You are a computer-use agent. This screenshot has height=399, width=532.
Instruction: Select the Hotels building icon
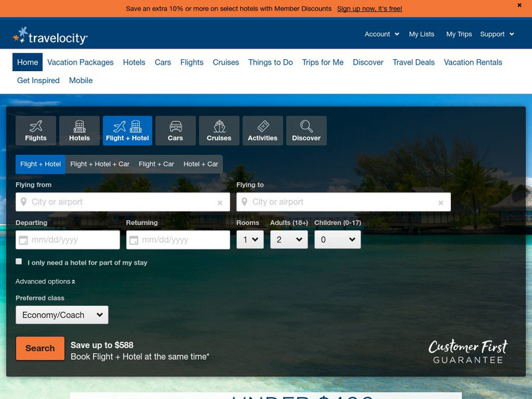click(x=80, y=126)
